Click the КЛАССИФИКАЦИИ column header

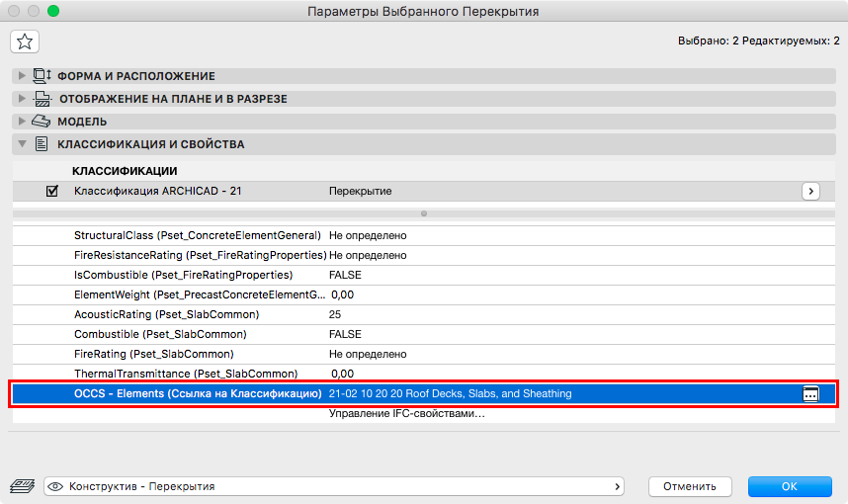pyautogui.click(x=125, y=171)
